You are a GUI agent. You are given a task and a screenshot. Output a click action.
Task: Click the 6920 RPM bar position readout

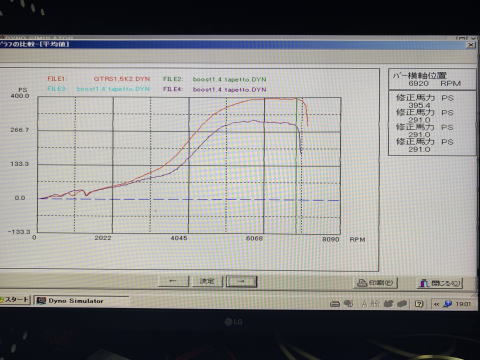pyautogui.click(x=435, y=83)
